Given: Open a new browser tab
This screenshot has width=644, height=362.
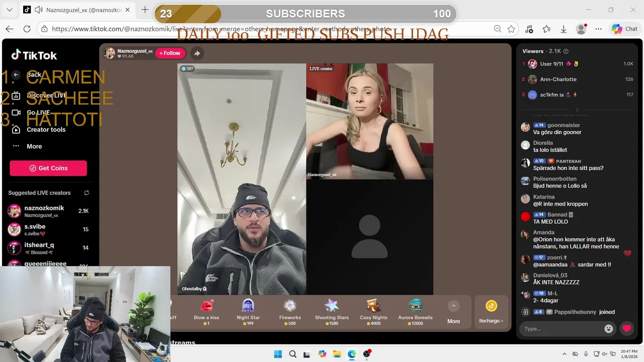Looking at the screenshot, I should 145,10.
